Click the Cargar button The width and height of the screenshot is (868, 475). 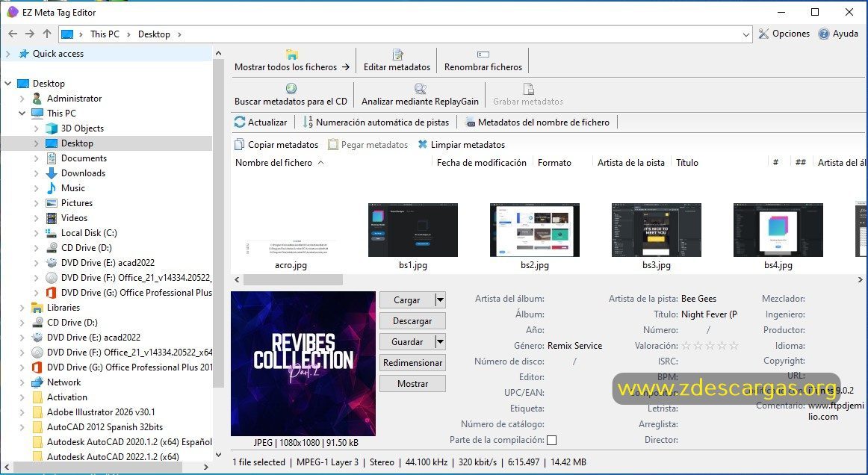[407, 300]
